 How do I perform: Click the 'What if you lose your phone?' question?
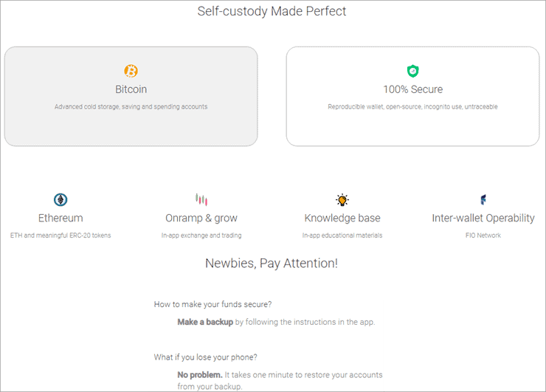click(205, 357)
